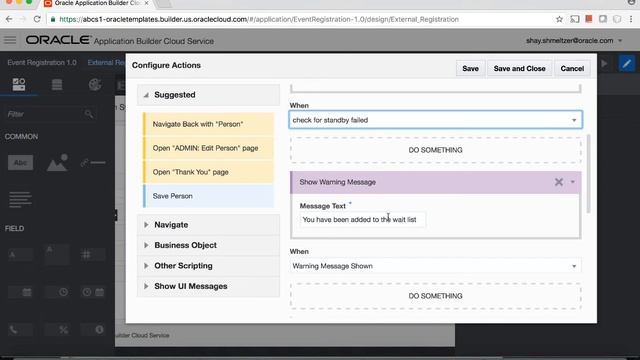640x360 pixels.
Task: Click the browser back arrow
Action: click(x=9, y=19)
